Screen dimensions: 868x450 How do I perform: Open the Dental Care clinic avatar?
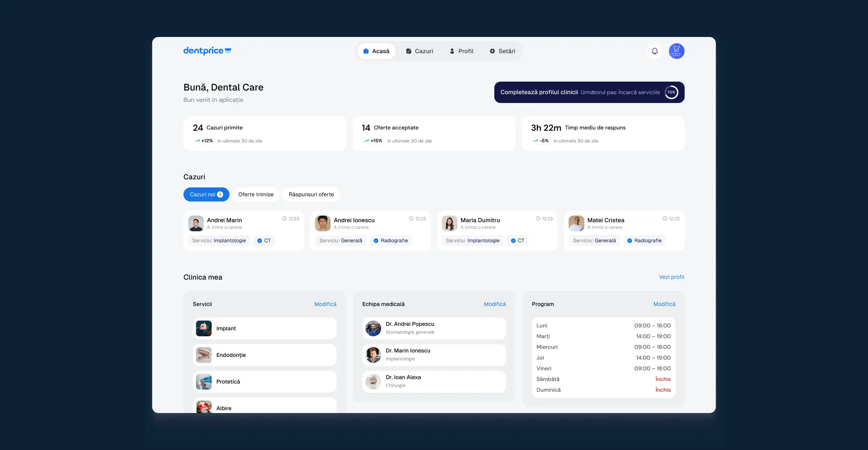[x=676, y=51]
